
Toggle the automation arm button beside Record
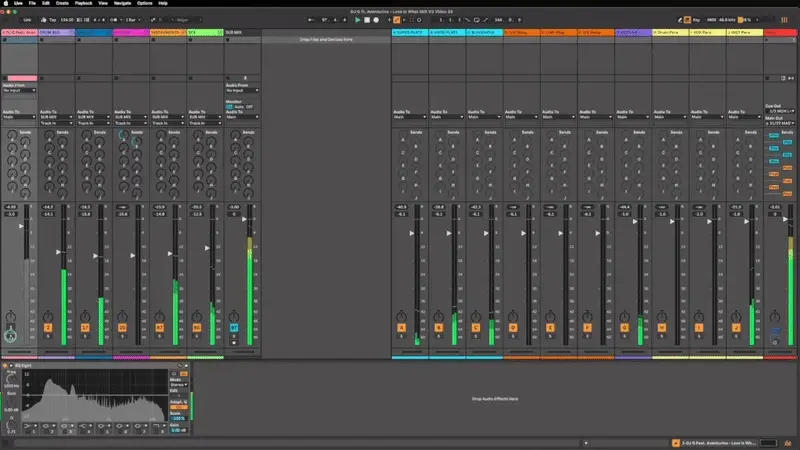tap(396, 20)
